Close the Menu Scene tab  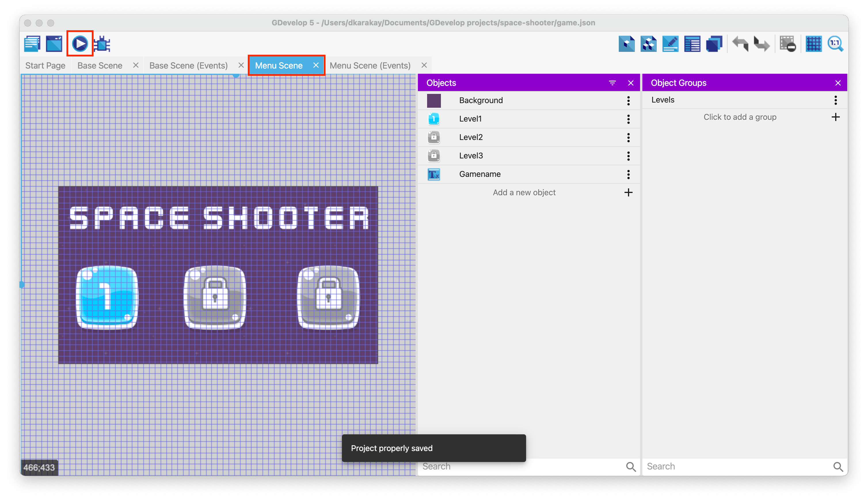coord(316,65)
